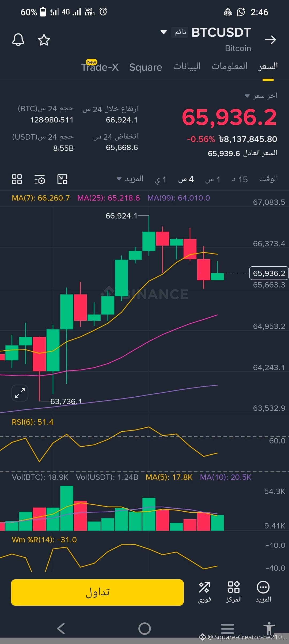The image size is (289, 644).
Task: Tap the volume MA(10): 20.5K label
Action: (x=226, y=477)
